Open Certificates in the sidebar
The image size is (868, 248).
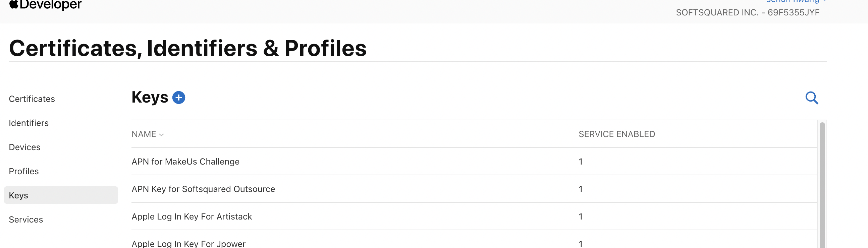(x=32, y=99)
